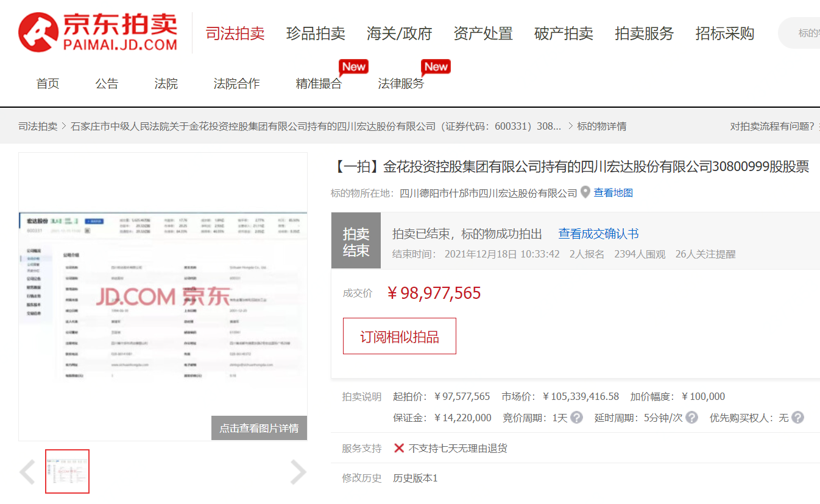Open 历史版本1 modification history

415,478
